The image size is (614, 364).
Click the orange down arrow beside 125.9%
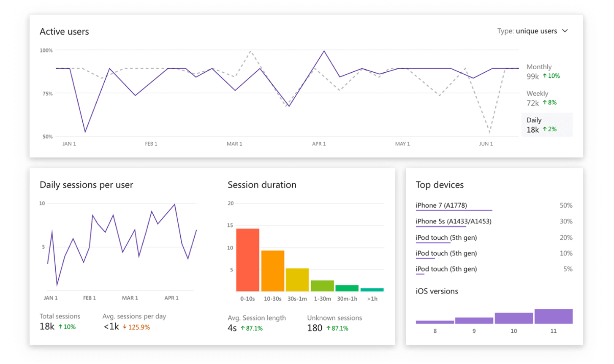click(x=125, y=327)
